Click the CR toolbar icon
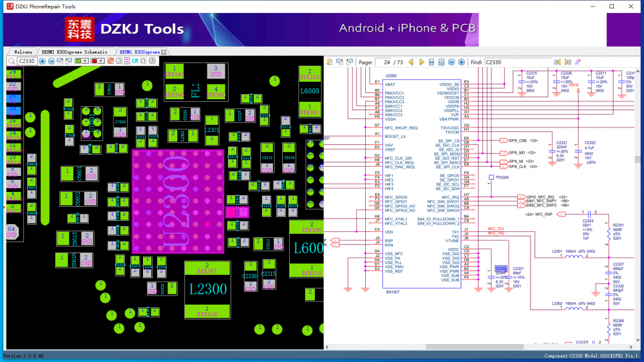This screenshot has width=644, height=362. coord(135,61)
